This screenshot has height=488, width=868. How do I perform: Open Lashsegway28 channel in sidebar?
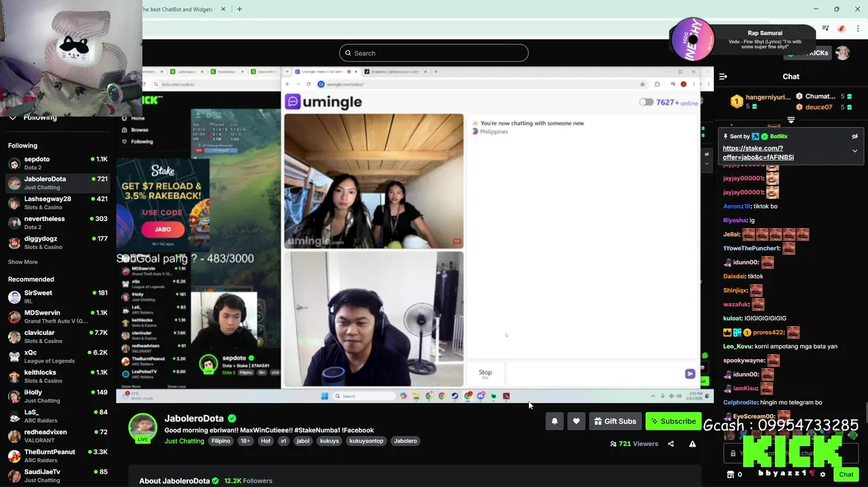[58, 203]
